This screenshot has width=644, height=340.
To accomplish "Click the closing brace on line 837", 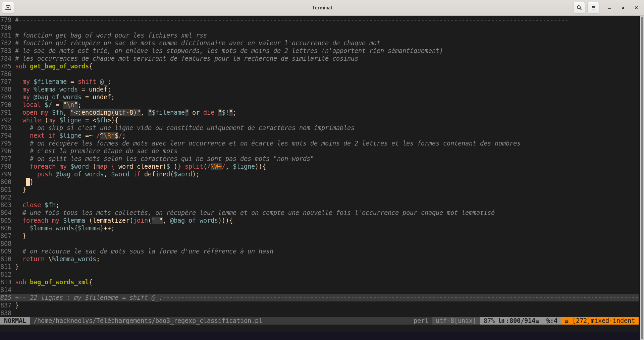I will tap(17, 305).
